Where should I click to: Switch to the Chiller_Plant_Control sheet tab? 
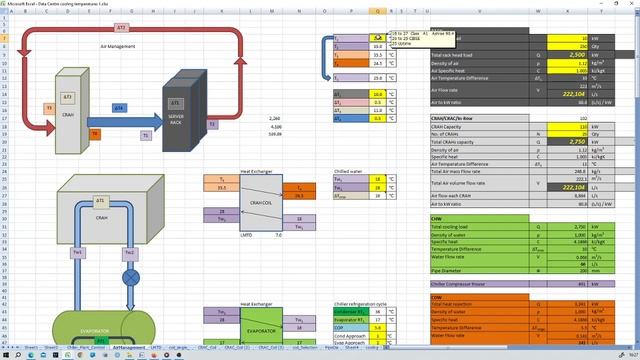(x=86, y=347)
